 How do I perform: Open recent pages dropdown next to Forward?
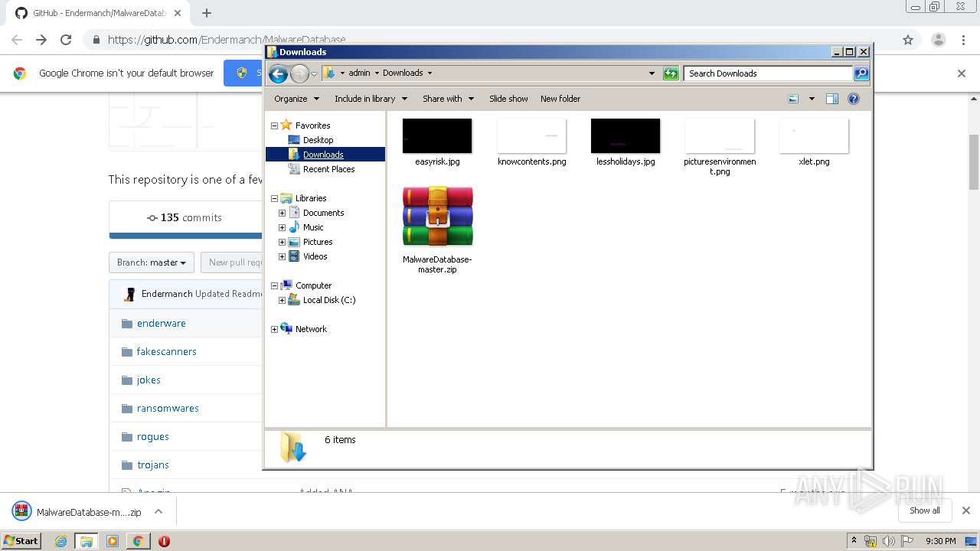click(x=314, y=73)
